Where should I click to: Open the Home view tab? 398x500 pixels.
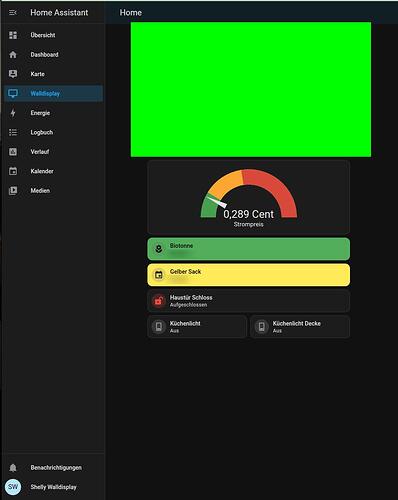pyautogui.click(x=131, y=13)
